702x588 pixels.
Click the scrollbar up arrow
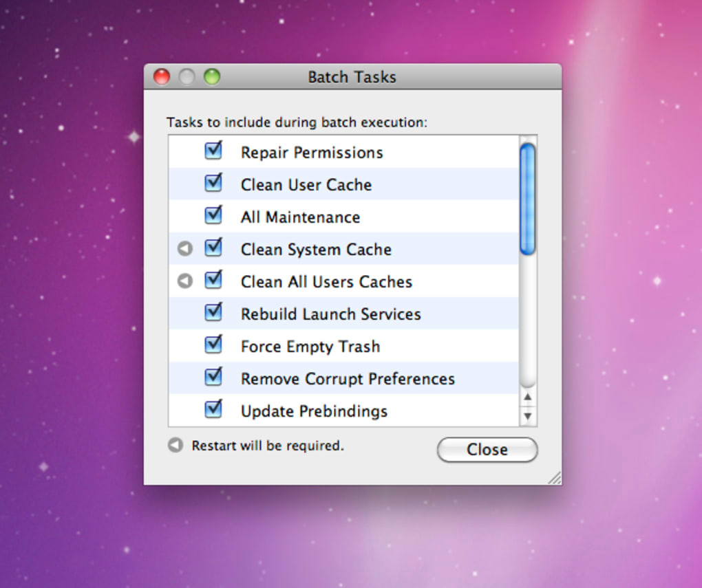point(528,397)
